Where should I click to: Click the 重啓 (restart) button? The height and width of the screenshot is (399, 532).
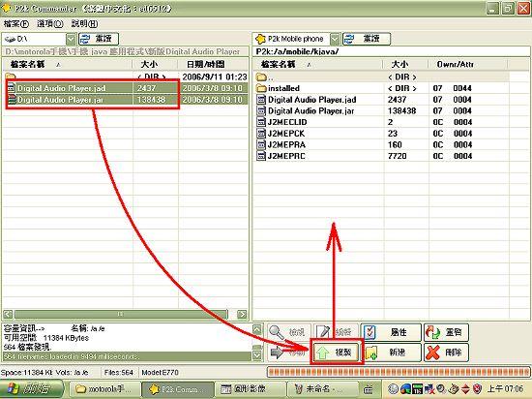[x=446, y=332]
